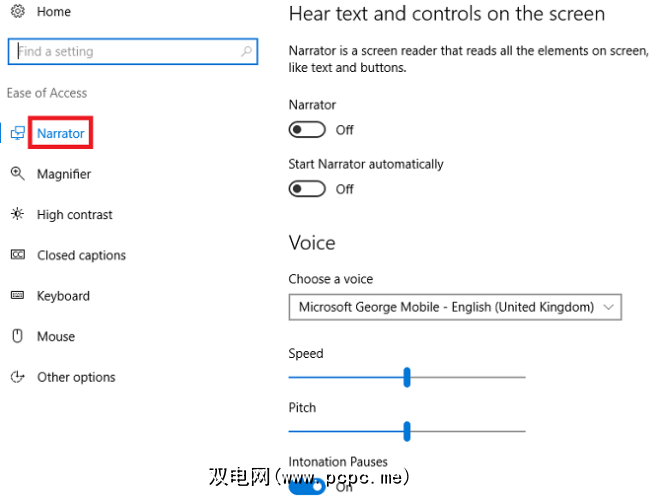Screen dimensions: 661x500
Task: Open the Choose a voice dropdown
Action: (x=455, y=307)
